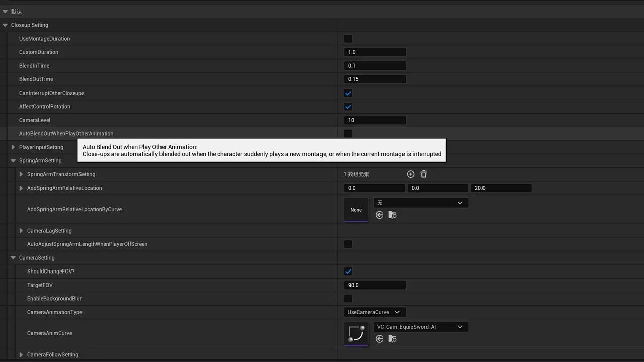The width and height of the screenshot is (644, 362).
Task: Toggle the EnableBackgroundBlur checkbox
Action: (x=348, y=299)
